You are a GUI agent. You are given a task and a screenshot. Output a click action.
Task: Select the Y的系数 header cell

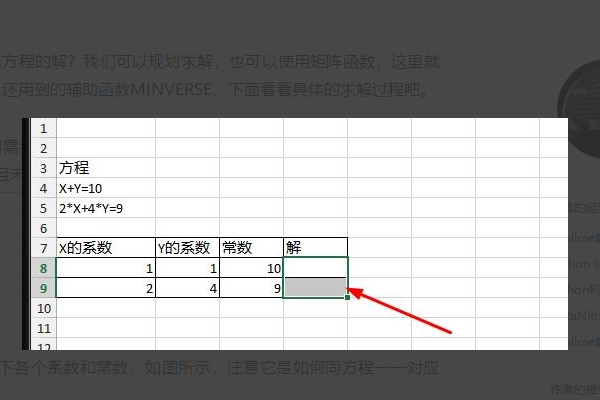click(x=188, y=248)
